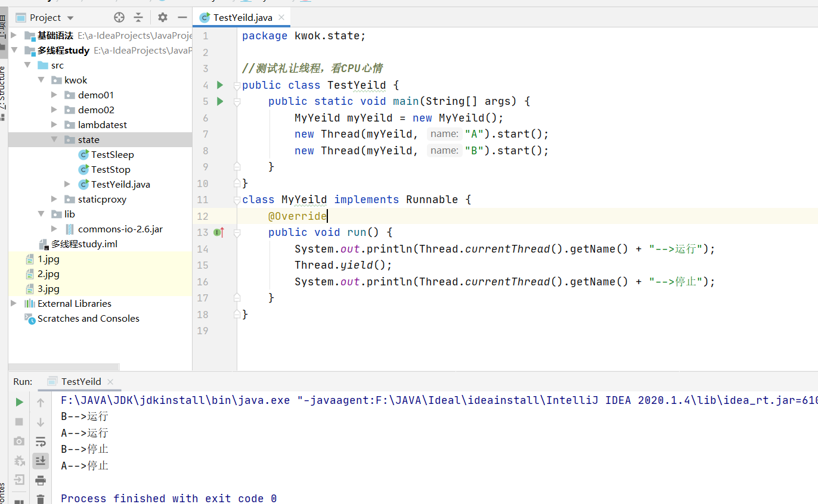
Task: Fold class TestYeild at line 4
Action: pos(237,85)
